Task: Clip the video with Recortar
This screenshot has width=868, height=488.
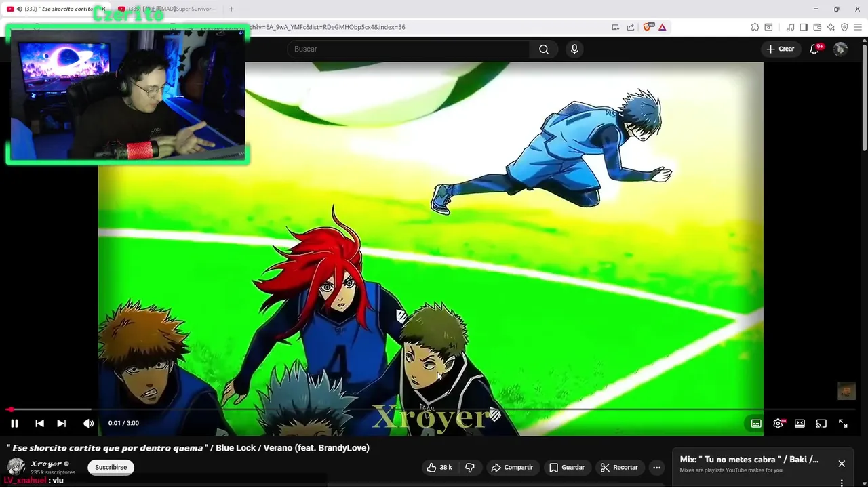Action: tap(620, 467)
